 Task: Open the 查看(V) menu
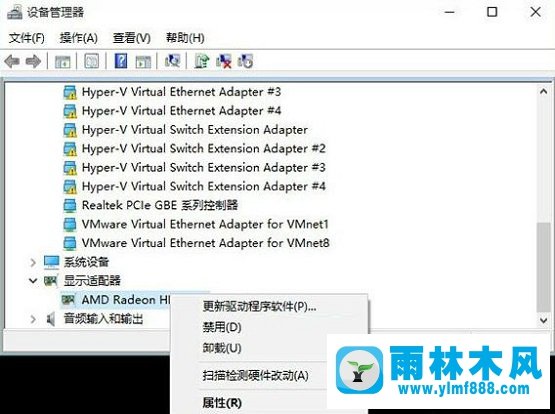[x=132, y=38]
